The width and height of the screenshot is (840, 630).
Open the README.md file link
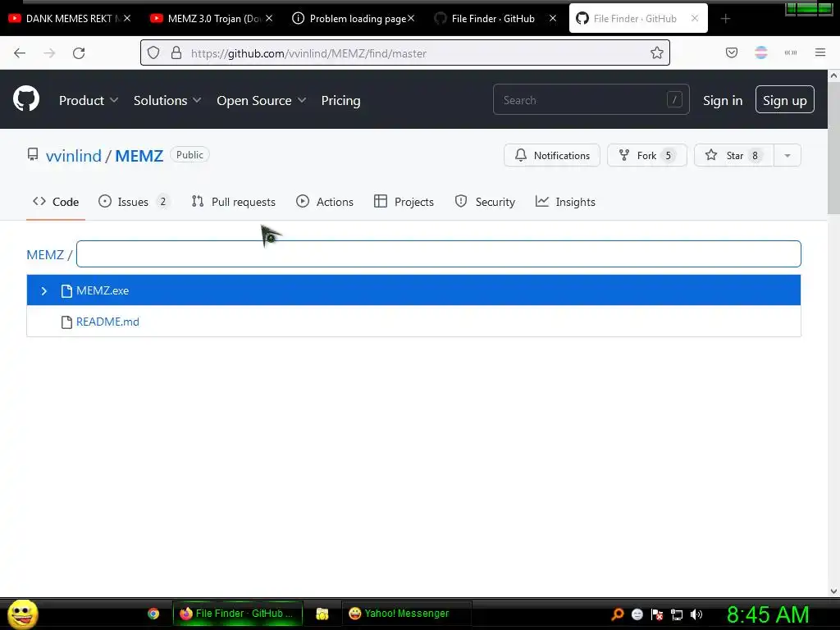coord(107,322)
